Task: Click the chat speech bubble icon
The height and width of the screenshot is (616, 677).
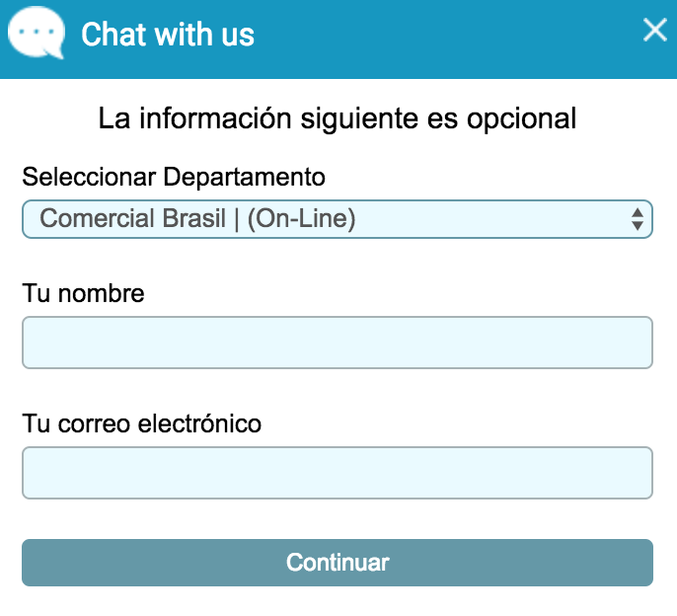Action: [37, 33]
